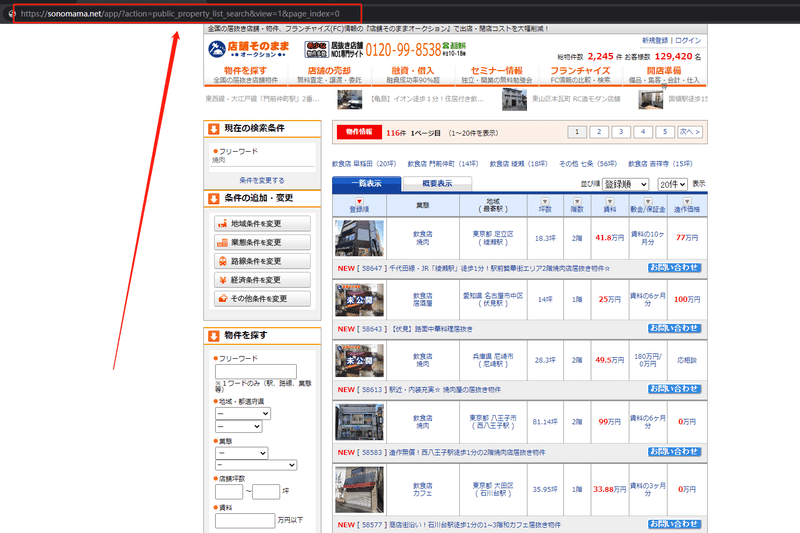Open the 地域・都道府県 first dropdown
800x533 pixels.
tap(243, 413)
